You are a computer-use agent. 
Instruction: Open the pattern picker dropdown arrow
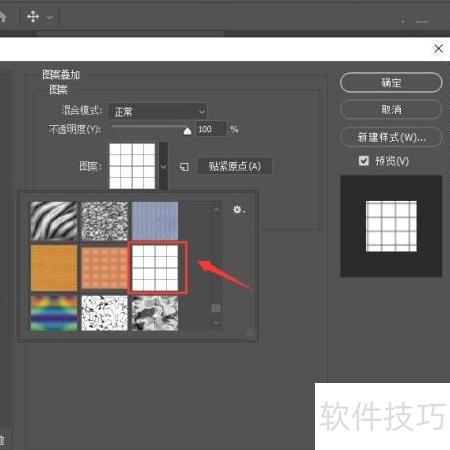pyautogui.click(x=163, y=166)
